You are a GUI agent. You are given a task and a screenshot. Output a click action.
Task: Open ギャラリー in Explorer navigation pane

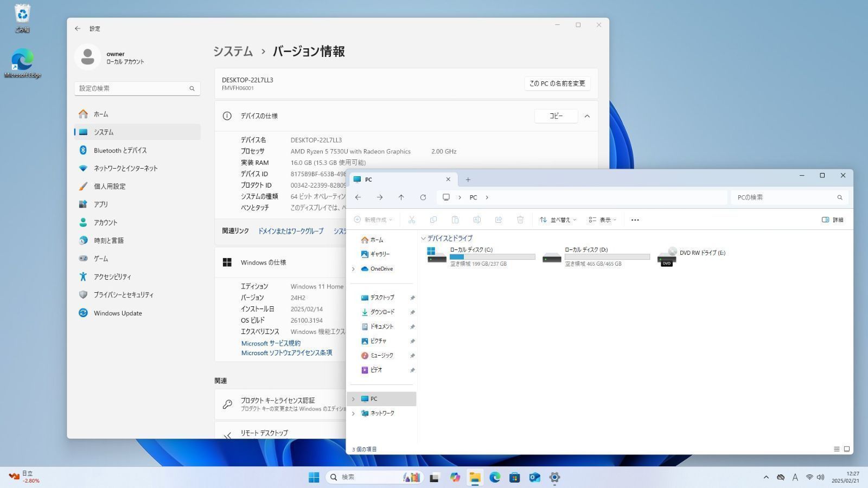click(380, 254)
